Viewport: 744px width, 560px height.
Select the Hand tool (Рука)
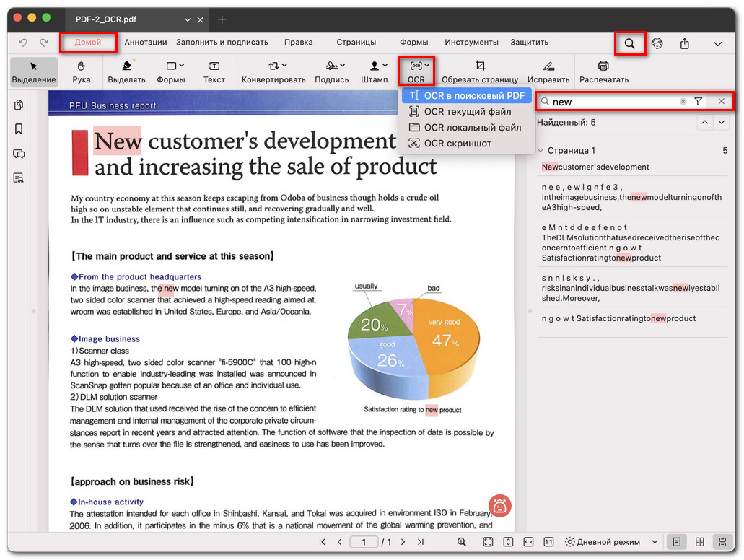[x=81, y=71]
